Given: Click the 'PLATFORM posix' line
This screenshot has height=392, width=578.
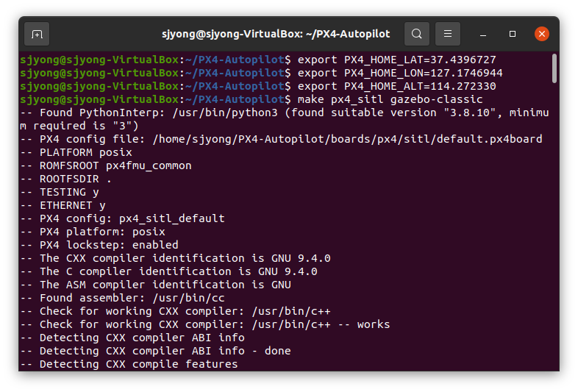Looking at the screenshot, I should pyautogui.click(x=76, y=152).
